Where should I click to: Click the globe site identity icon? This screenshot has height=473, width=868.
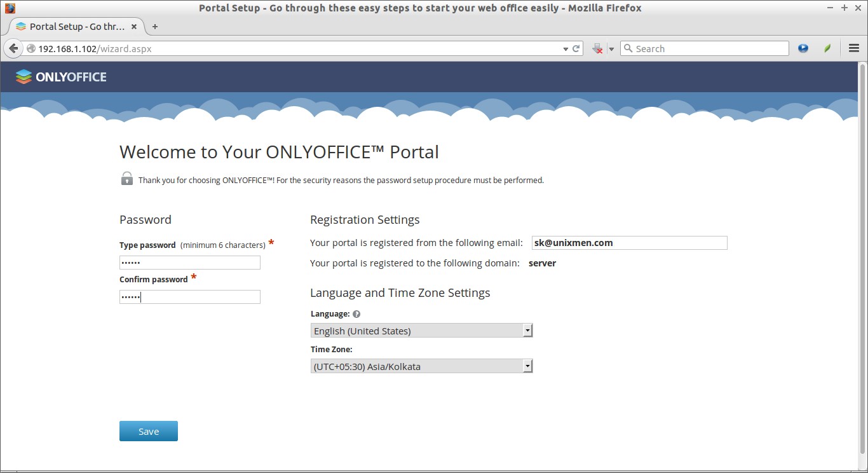[x=31, y=48]
